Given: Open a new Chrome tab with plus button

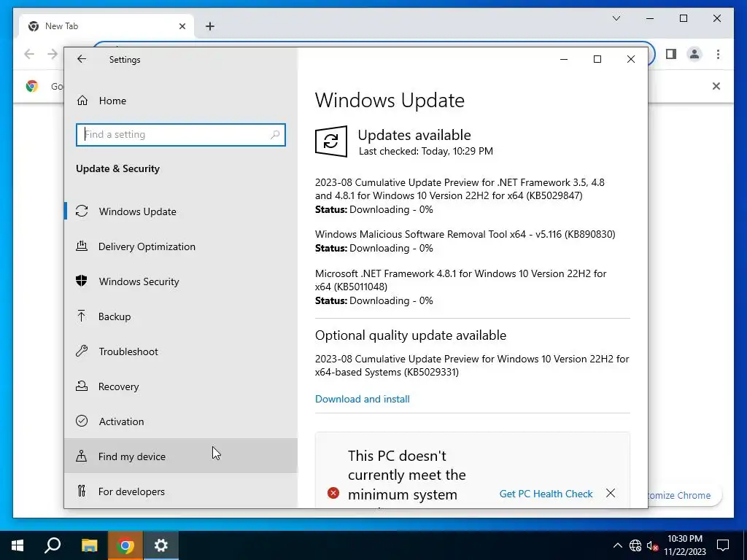Looking at the screenshot, I should point(210,26).
